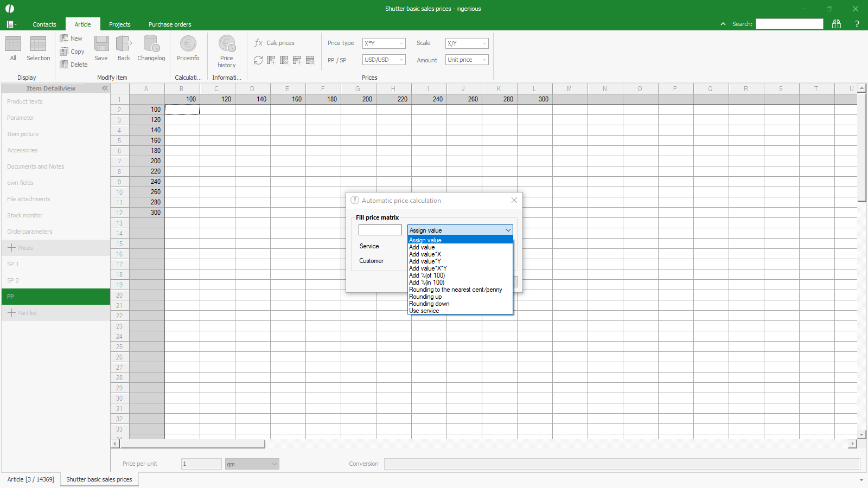Click the Save icon in the ribbon
The width and height of the screenshot is (868, 488).
pyautogui.click(x=101, y=44)
